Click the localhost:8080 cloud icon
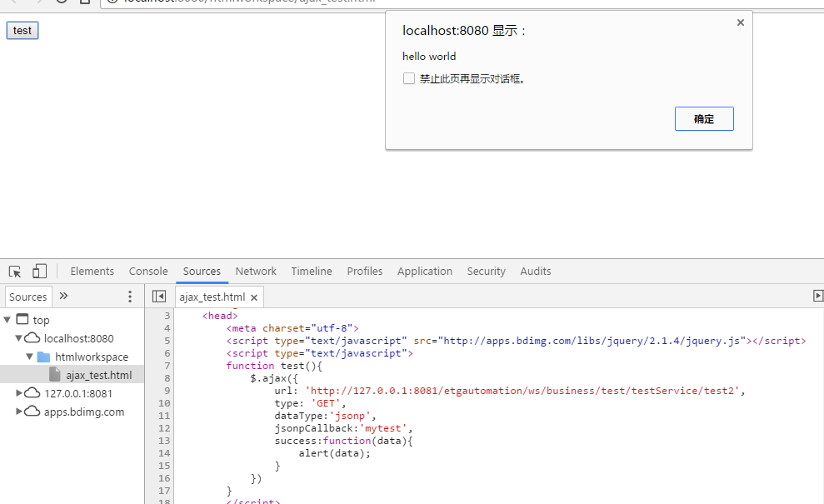The height and width of the screenshot is (504, 824). click(x=32, y=338)
